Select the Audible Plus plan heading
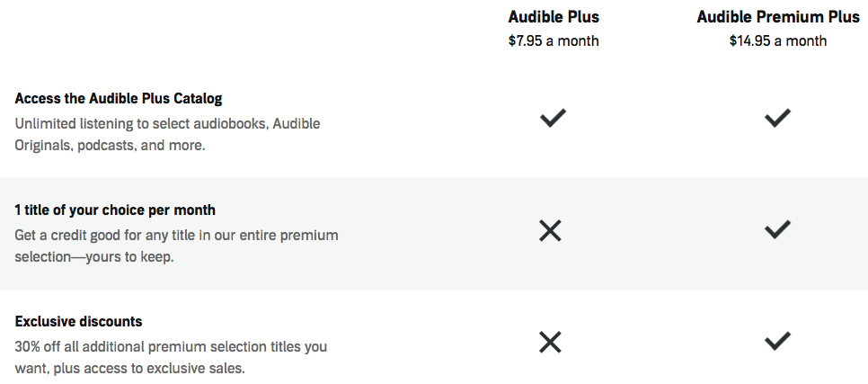This screenshot has height=384, width=868. pos(554,17)
